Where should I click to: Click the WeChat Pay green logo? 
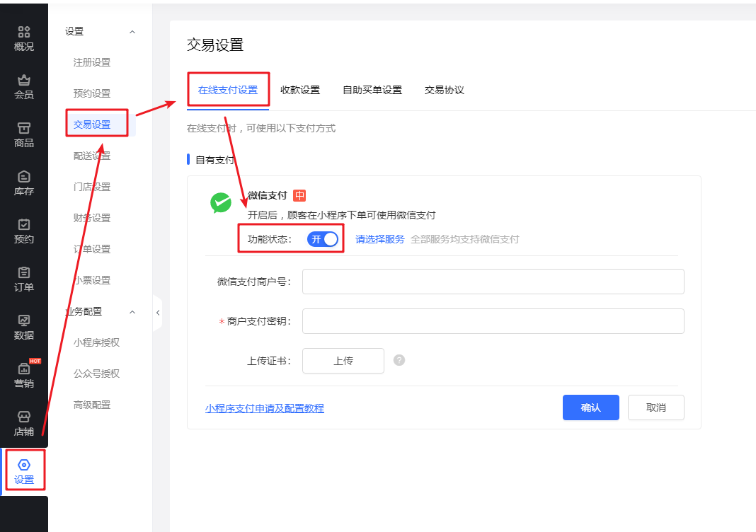(221, 203)
